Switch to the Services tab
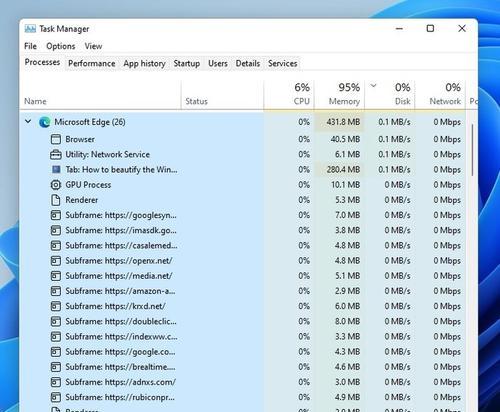 point(283,63)
